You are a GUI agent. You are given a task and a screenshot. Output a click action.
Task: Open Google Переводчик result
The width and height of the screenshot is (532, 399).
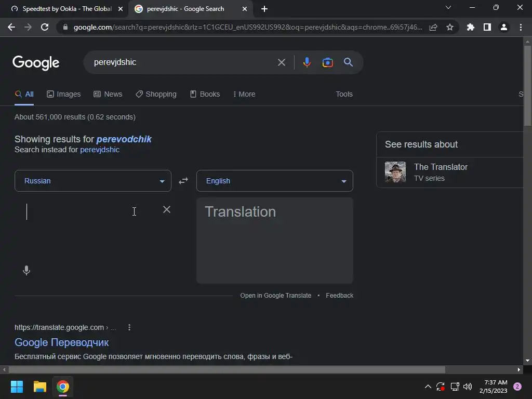point(62,342)
